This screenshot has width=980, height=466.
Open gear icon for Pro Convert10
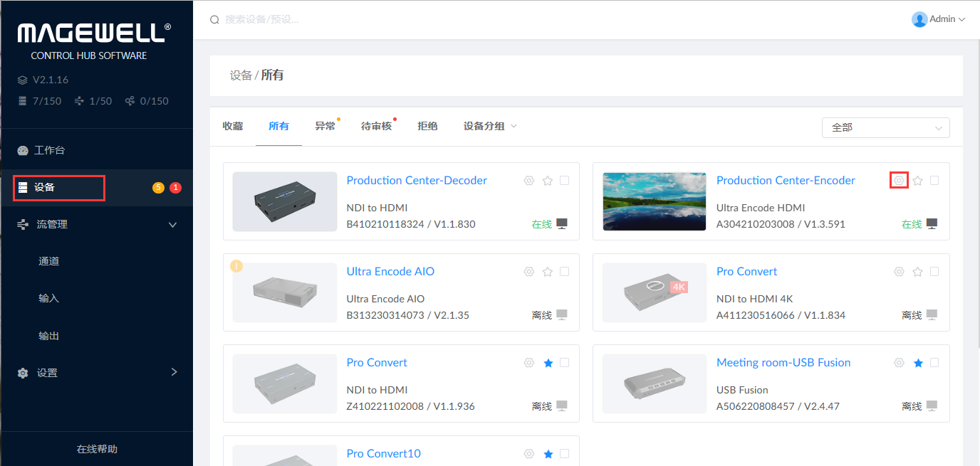point(528,454)
